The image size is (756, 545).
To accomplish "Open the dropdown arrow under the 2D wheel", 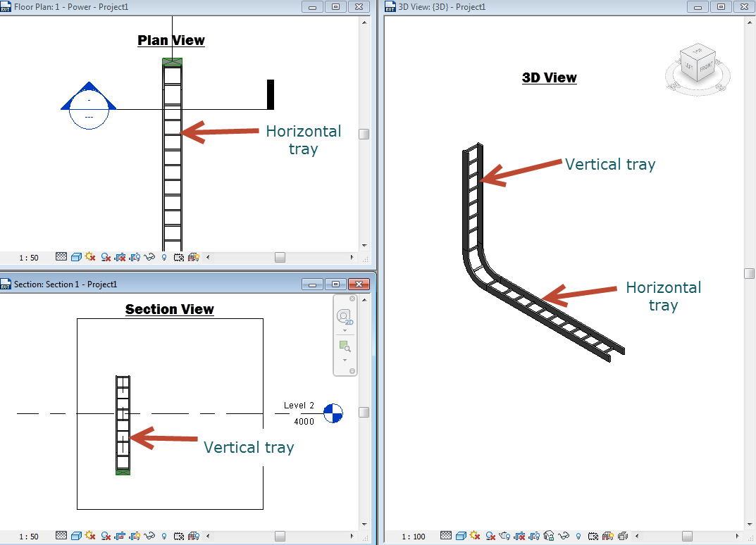I will pos(345,331).
